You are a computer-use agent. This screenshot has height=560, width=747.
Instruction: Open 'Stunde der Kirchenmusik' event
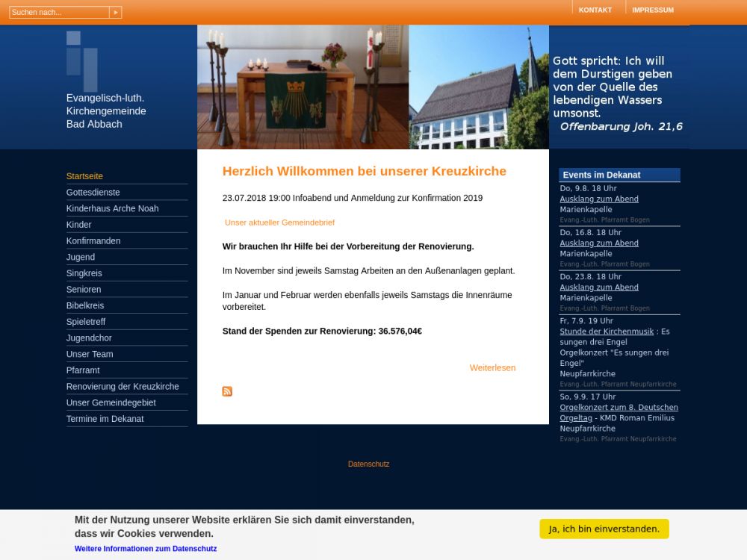607,332
